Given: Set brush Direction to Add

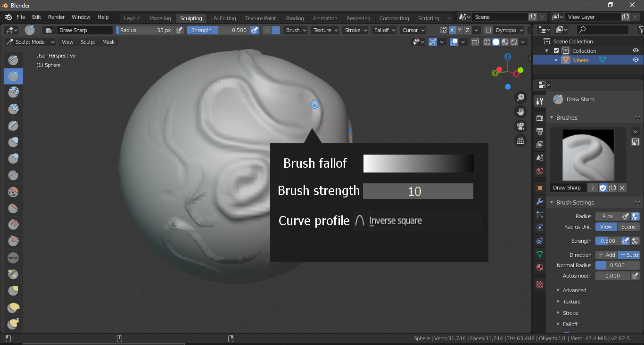Looking at the screenshot, I should tap(606, 255).
